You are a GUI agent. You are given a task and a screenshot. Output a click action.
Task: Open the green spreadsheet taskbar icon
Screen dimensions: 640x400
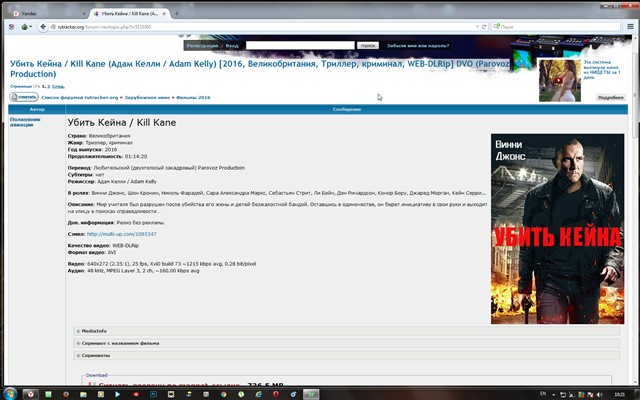[x=48, y=394]
